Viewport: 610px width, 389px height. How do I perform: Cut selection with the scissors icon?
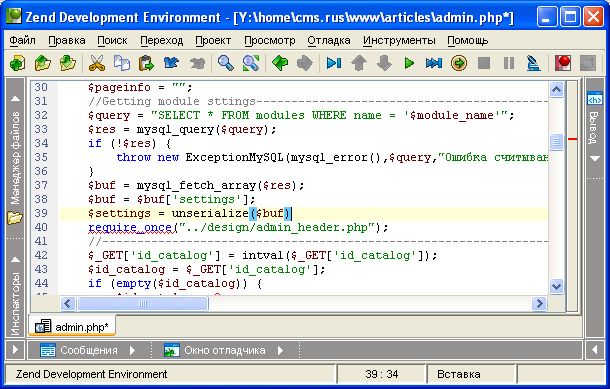pos(97,63)
